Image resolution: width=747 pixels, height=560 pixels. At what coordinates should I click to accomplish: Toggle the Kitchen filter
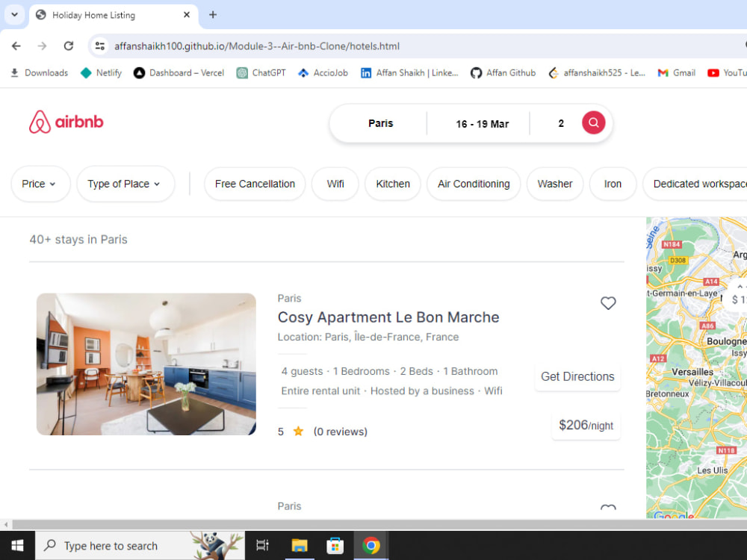pos(393,184)
